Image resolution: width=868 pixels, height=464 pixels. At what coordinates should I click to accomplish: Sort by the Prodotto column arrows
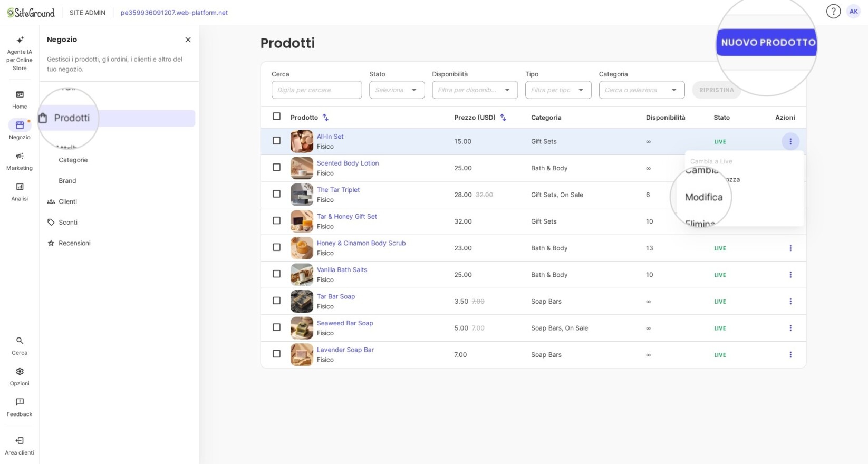pyautogui.click(x=325, y=118)
